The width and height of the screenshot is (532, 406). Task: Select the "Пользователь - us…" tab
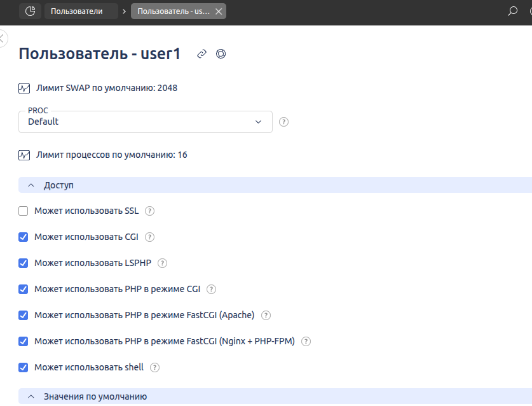point(173,11)
